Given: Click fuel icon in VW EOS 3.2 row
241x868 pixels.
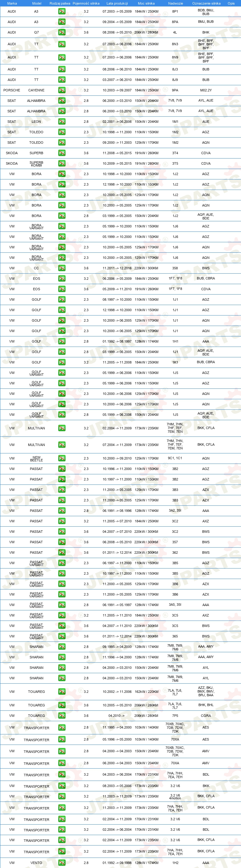Looking at the screenshot, I should [62, 278].
